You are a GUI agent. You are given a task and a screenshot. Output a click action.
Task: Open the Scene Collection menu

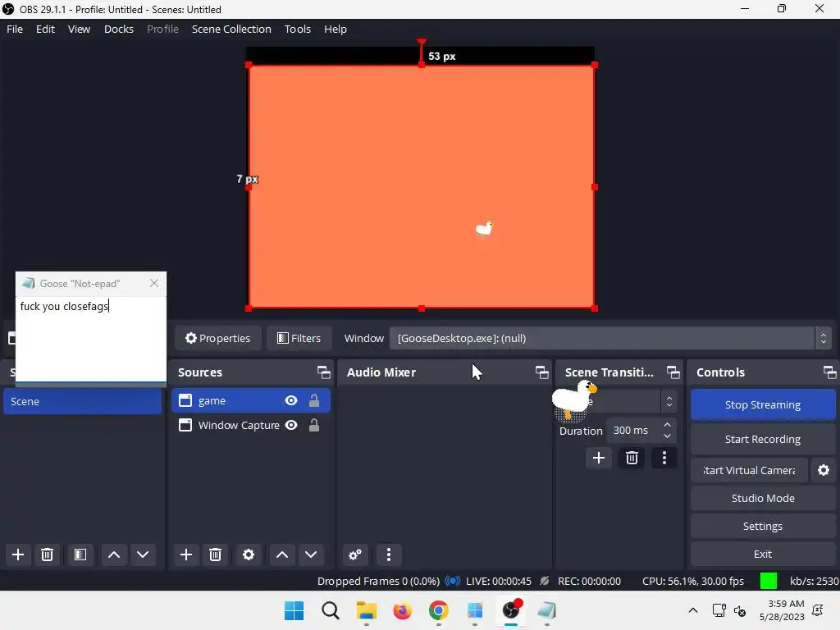point(231,29)
